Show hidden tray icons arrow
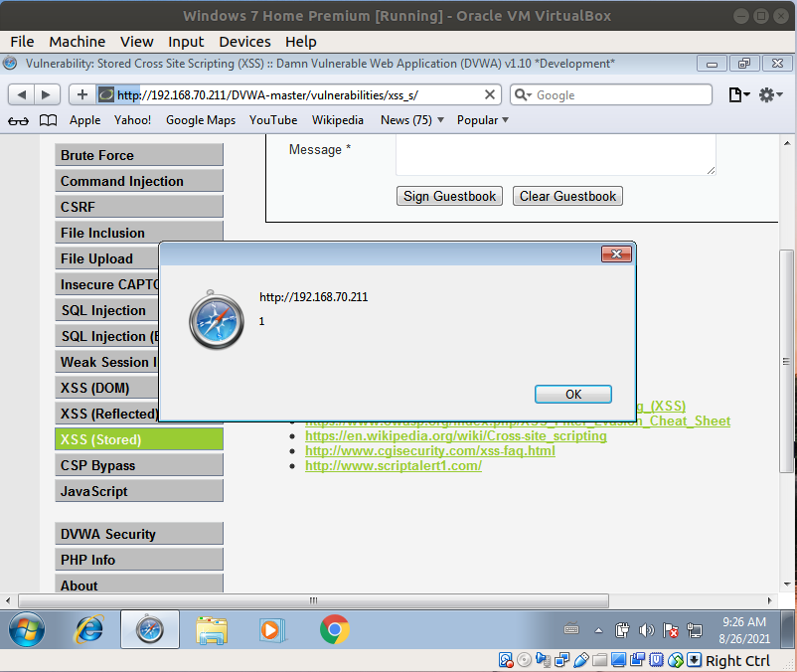The width and height of the screenshot is (797, 672). point(599,631)
